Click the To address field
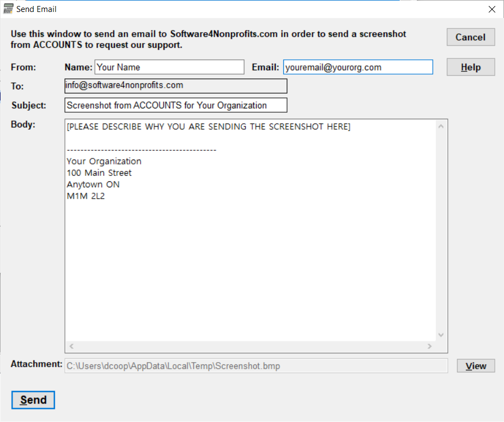The image size is (504, 422). point(176,85)
